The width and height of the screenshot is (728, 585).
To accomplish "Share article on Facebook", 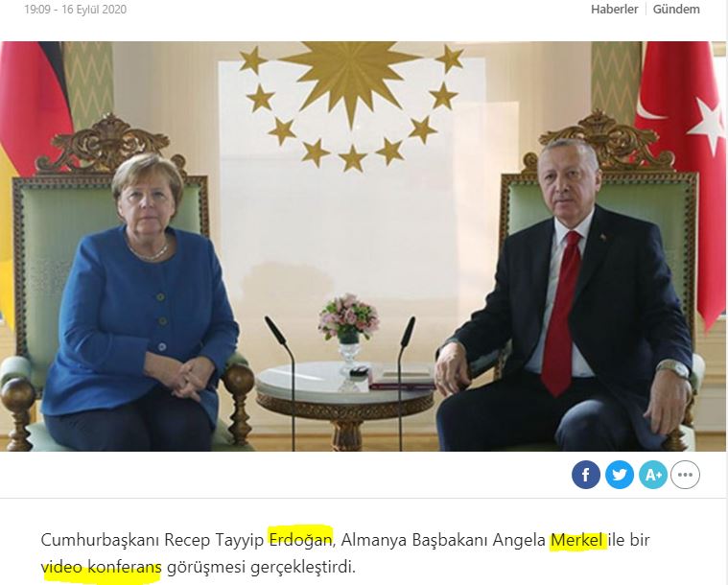I will (x=585, y=475).
